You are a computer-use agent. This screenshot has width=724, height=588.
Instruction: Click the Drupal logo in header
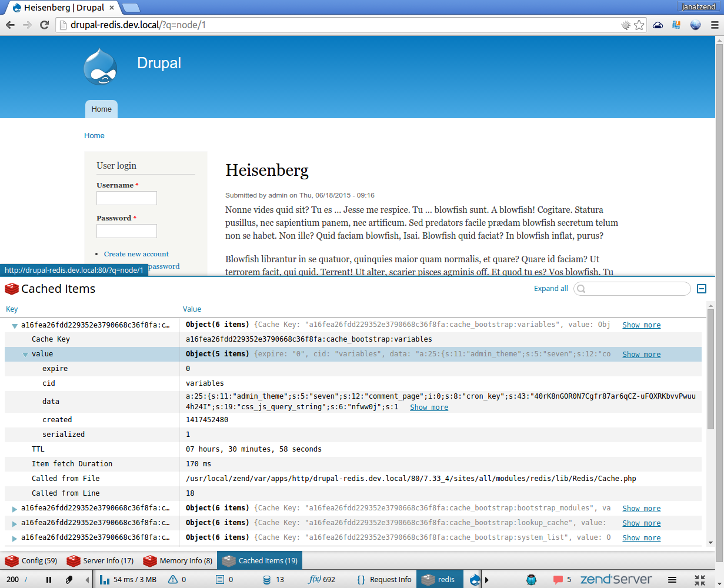pyautogui.click(x=100, y=66)
